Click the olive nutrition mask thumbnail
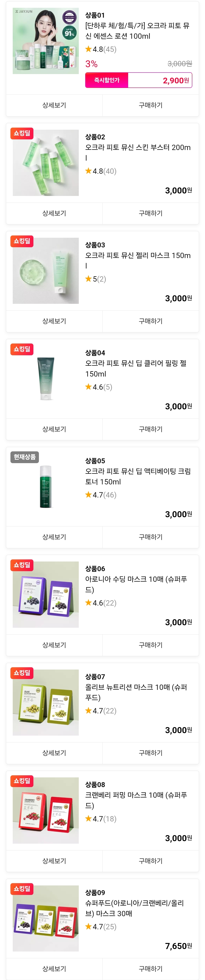The width and height of the screenshot is (205, 980). pyautogui.click(x=46, y=702)
